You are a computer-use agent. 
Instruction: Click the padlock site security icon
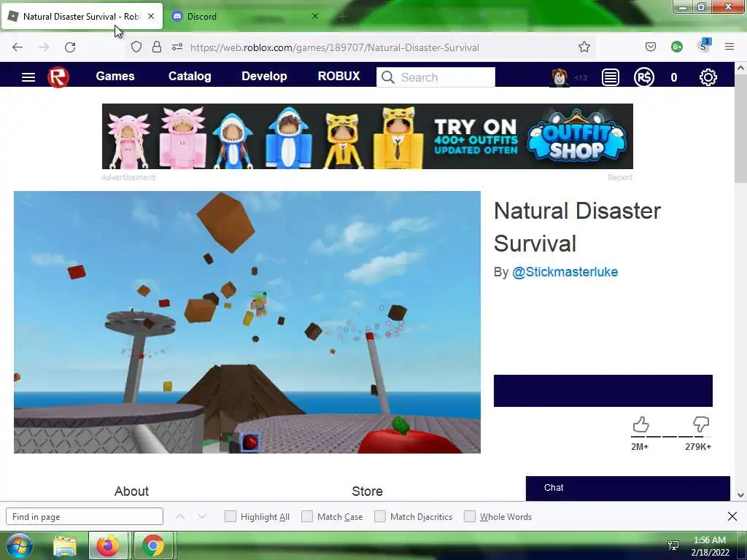click(x=157, y=47)
